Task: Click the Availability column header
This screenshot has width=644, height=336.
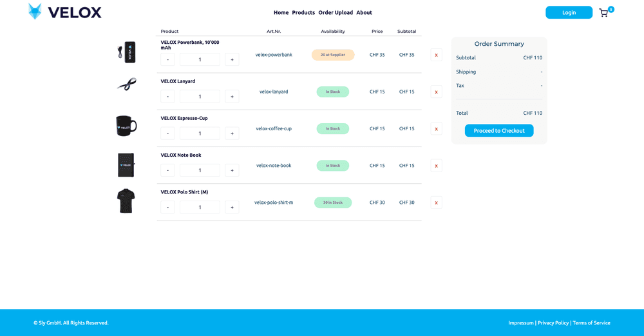Action: 333,31
